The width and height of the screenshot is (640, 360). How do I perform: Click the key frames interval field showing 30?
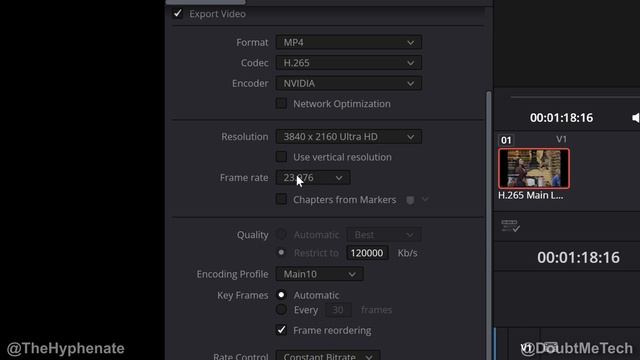338,310
